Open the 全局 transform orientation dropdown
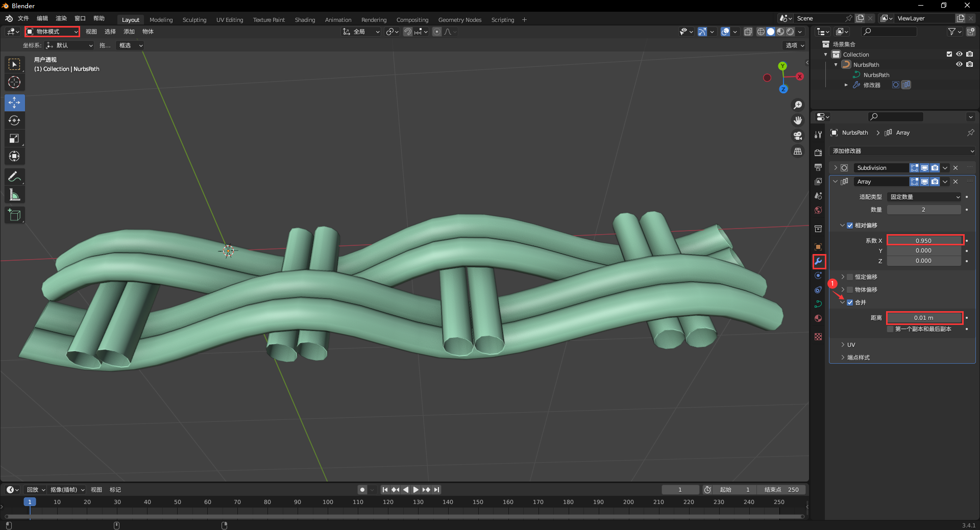The height and width of the screenshot is (530, 980). [x=361, y=32]
